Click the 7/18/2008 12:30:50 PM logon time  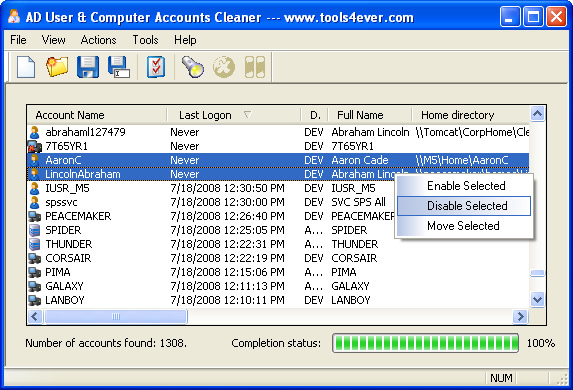[227, 189]
